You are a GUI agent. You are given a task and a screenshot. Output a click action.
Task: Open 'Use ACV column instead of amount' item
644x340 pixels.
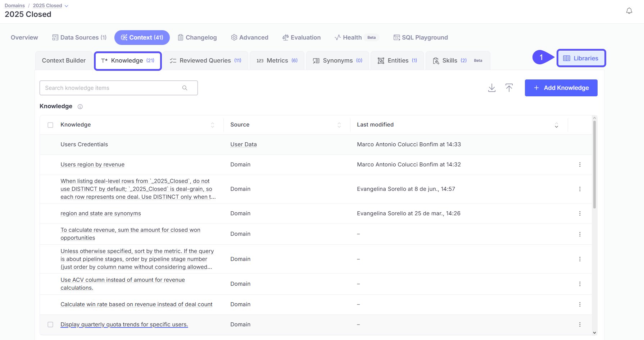pos(123,284)
